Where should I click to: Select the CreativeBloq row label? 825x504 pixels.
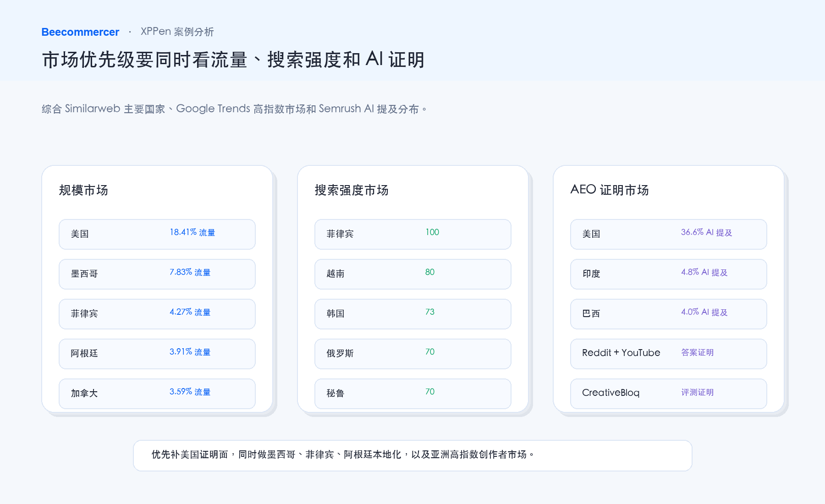click(611, 393)
